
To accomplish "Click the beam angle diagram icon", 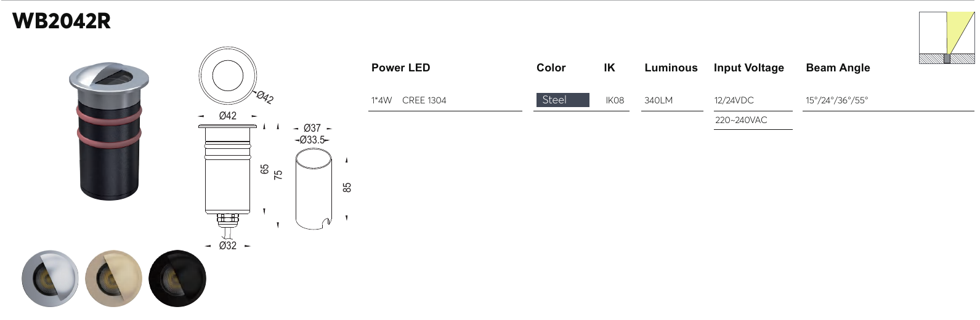I will click(947, 38).
